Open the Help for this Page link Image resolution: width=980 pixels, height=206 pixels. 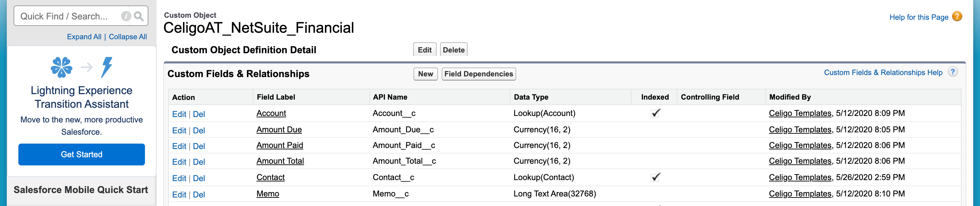coord(918,17)
